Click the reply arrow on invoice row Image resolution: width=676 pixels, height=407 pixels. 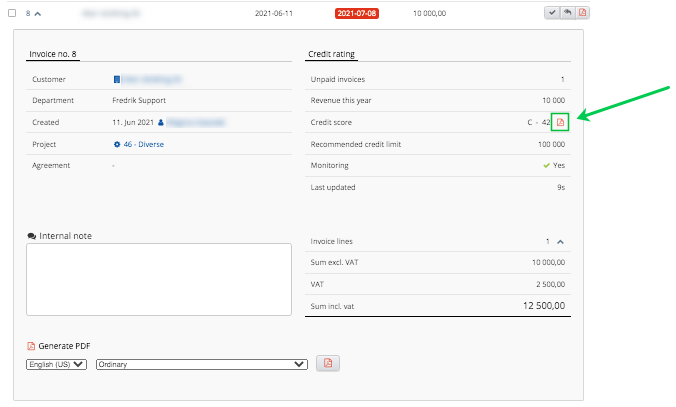click(567, 13)
